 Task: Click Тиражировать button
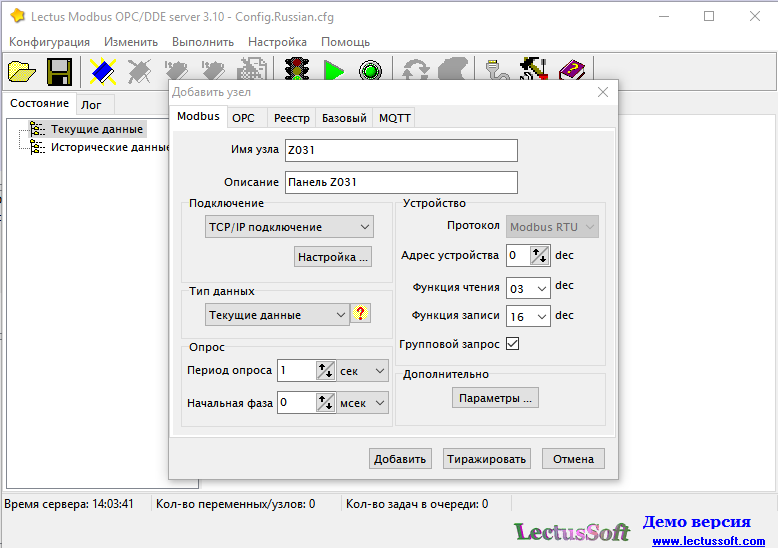click(x=486, y=459)
